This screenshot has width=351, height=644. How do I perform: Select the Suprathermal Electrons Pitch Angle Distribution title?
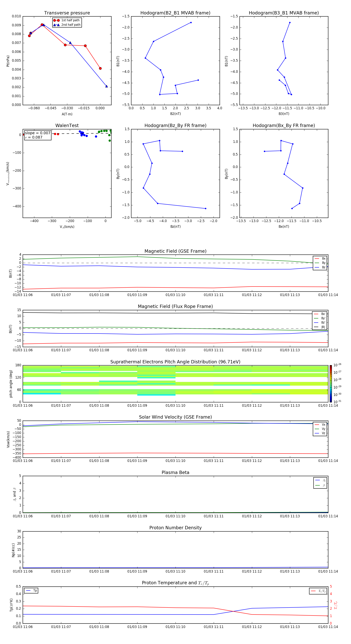point(175,362)
